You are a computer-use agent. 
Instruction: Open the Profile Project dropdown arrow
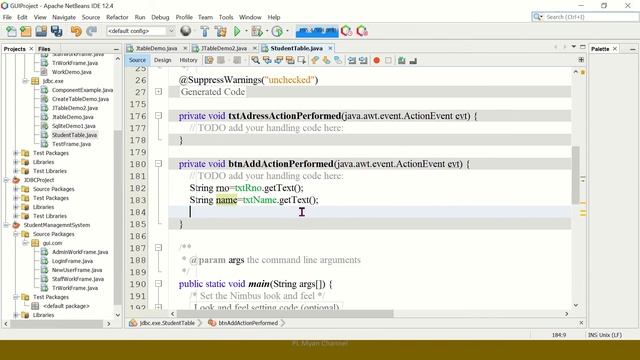point(287,31)
